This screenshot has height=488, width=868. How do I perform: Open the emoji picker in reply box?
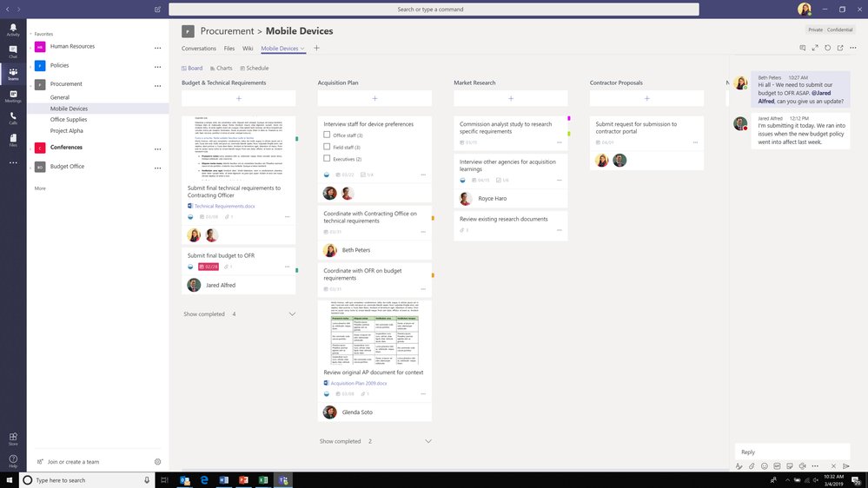[x=765, y=466]
